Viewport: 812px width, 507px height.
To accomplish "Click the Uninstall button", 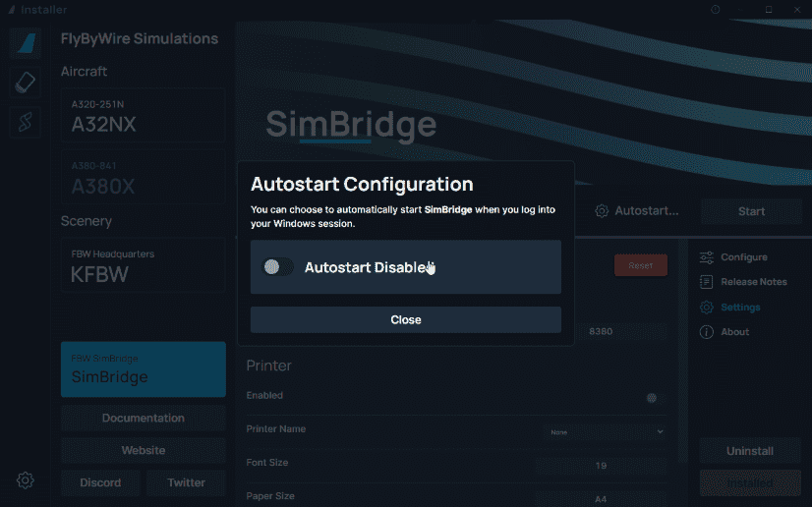I will [751, 451].
